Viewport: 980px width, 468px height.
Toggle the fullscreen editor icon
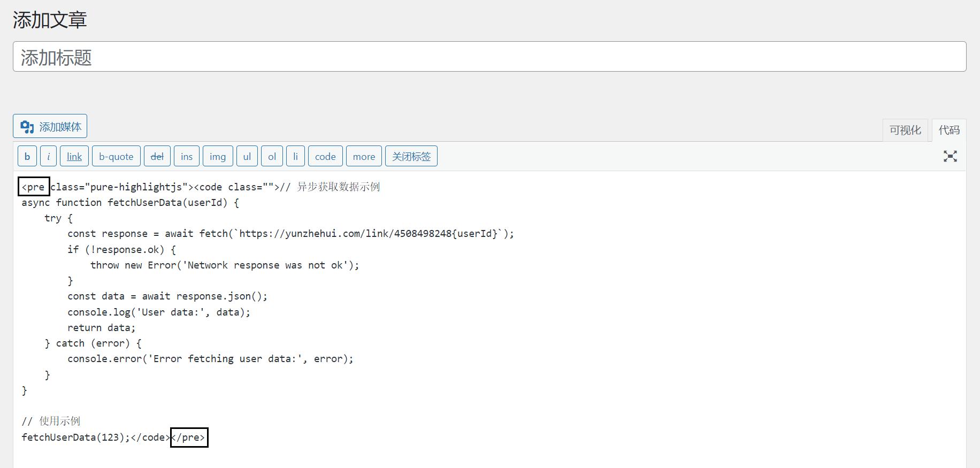pyautogui.click(x=950, y=156)
